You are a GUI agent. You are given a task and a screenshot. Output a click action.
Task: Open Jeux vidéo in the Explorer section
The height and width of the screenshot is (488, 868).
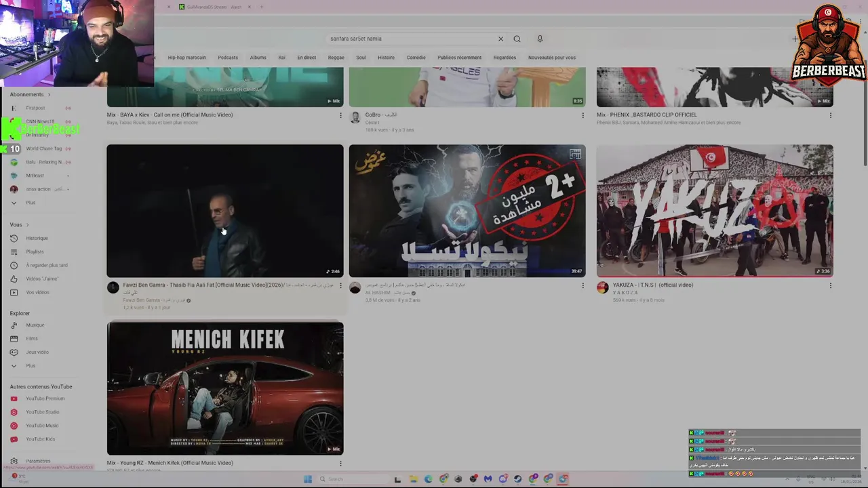(x=30, y=352)
